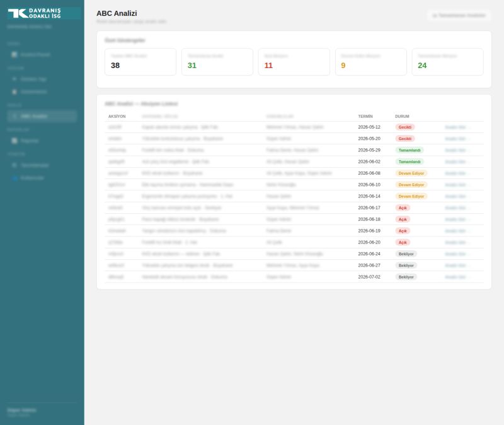Image resolution: width=504 pixels, height=425 pixels.
Task: Click the deadline cell 2026-06-27
Action: click(369, 265)
